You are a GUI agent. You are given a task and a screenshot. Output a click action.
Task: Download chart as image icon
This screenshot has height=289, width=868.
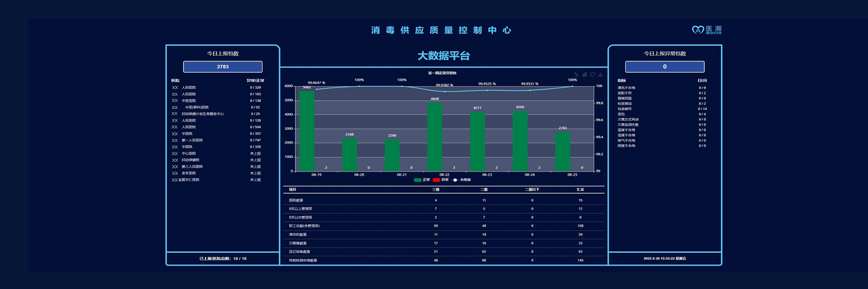coord(600,75)
